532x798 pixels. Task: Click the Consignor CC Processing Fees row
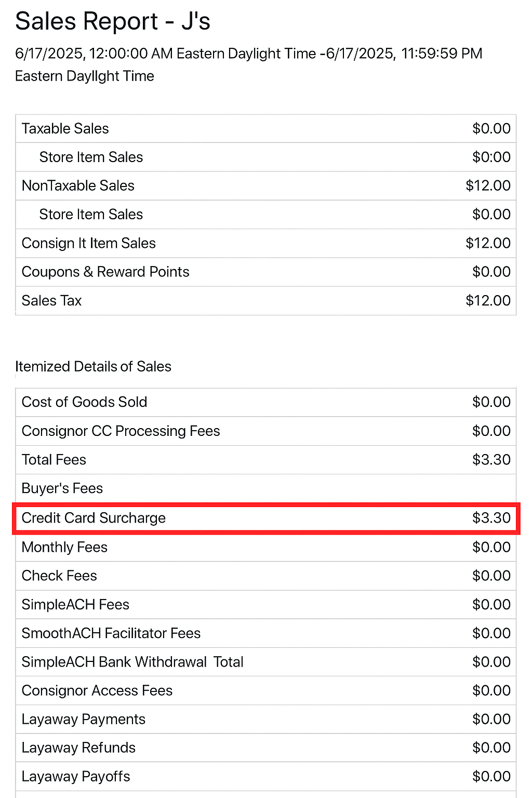[265, 431]
